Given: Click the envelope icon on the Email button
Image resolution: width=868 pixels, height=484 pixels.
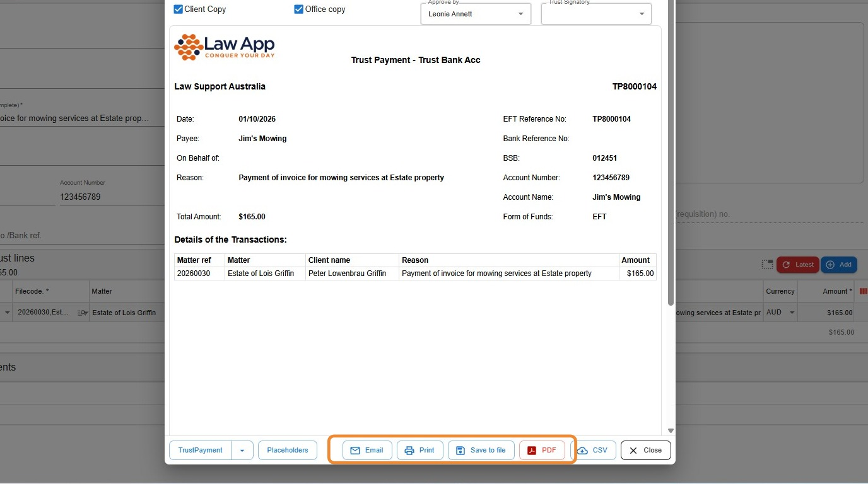Looking at the screenshot, I should click(355, 451).
